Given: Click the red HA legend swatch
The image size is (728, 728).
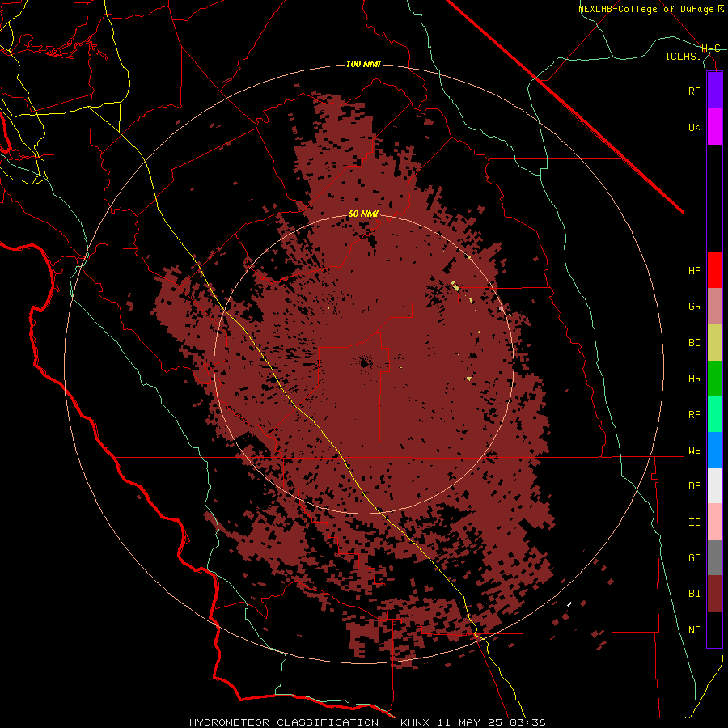Looking at the screenshot, I should [x=714, y=270].
